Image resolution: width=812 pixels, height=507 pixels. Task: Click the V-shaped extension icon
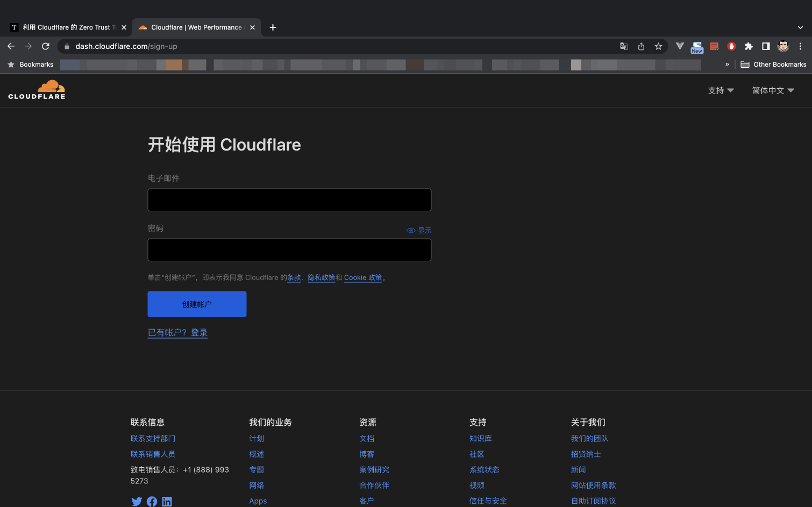680,46
